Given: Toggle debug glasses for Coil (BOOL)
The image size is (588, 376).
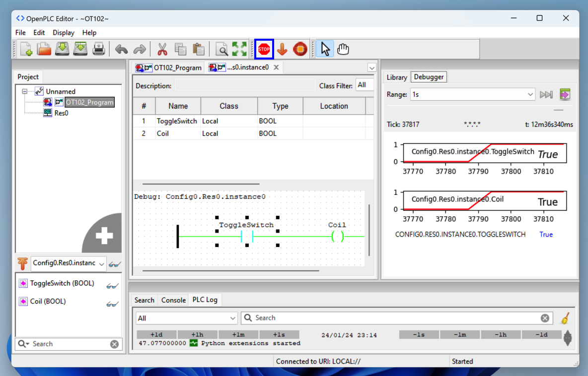Looking at the screenshot, I should click(x=112, y=304).
